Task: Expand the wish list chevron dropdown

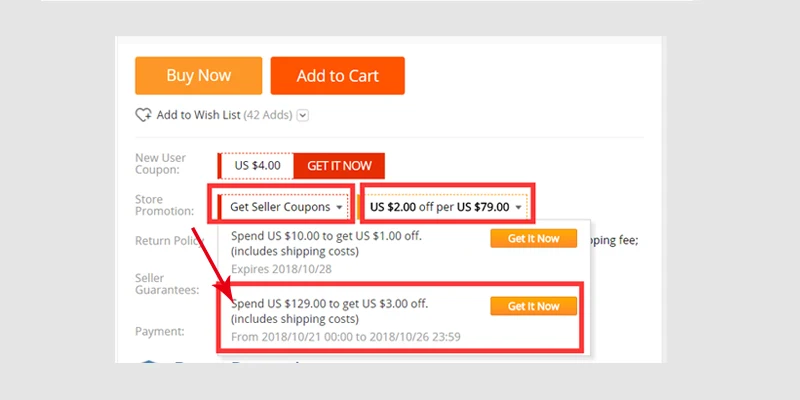Action: 303,115
